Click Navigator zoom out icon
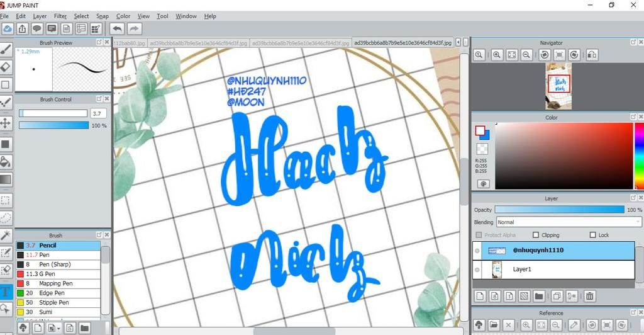644x335 pixels. coord(526,55)
